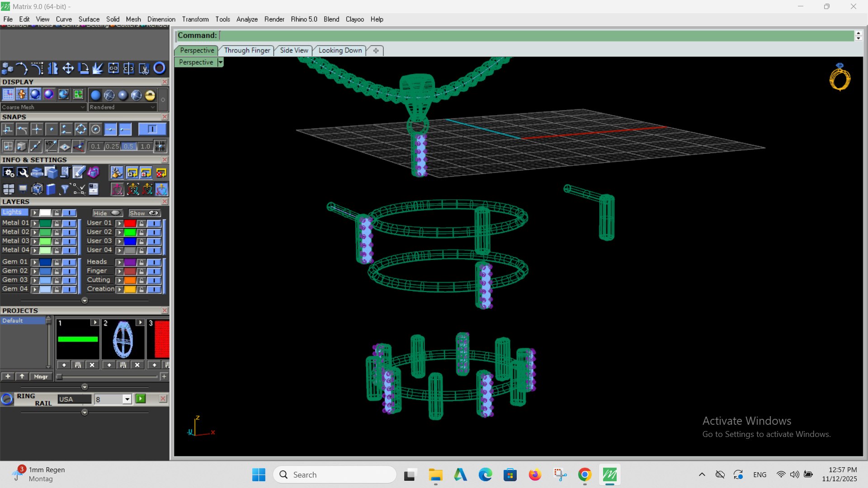This screenshot has height=488, width=868.
Task: Click the Hide layers button
Action: click(x=107, y=213)
